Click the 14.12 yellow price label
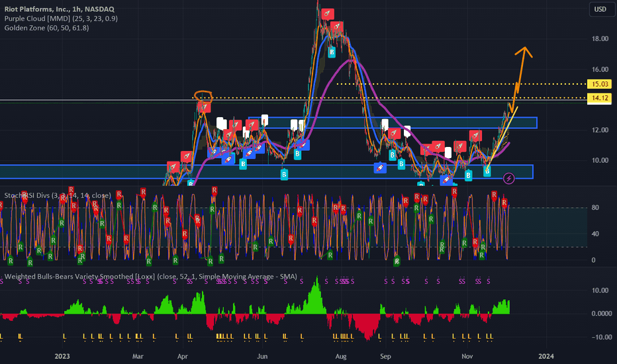Screen dimensions: 617x364 coord(599,98)
